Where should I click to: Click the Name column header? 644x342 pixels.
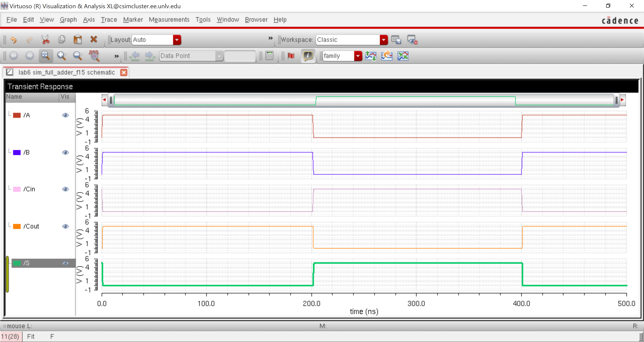32,97
